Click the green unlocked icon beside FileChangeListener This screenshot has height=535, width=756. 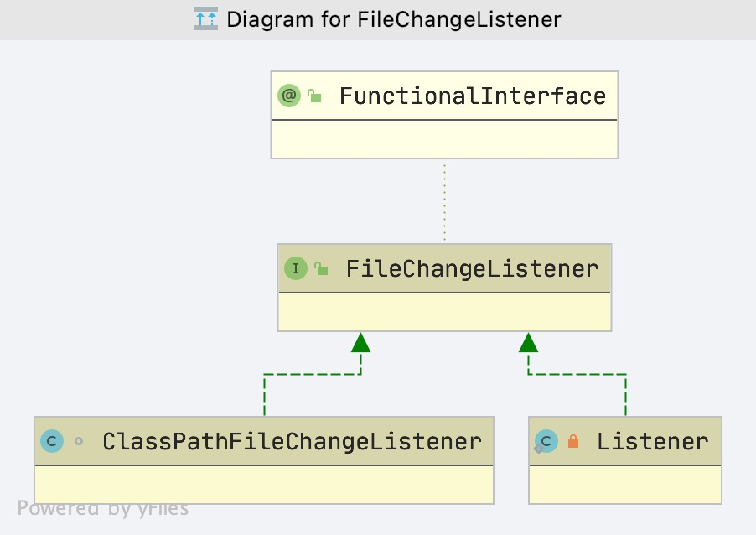click(x=320, y=269)
